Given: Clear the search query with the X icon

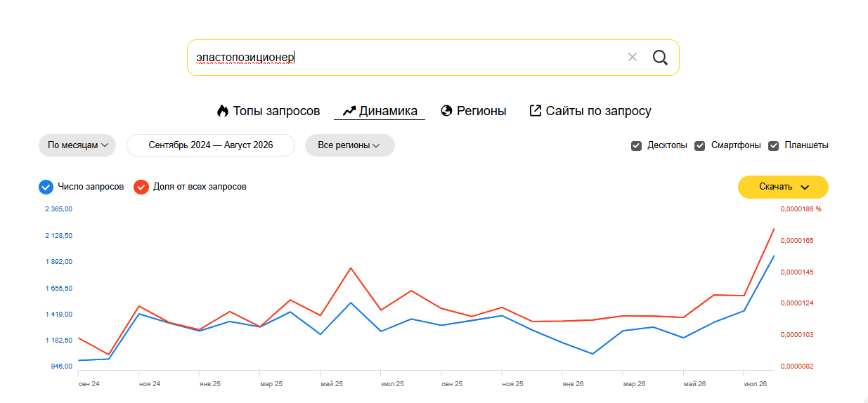Looking at the screenshot, I should pos(632,57).
